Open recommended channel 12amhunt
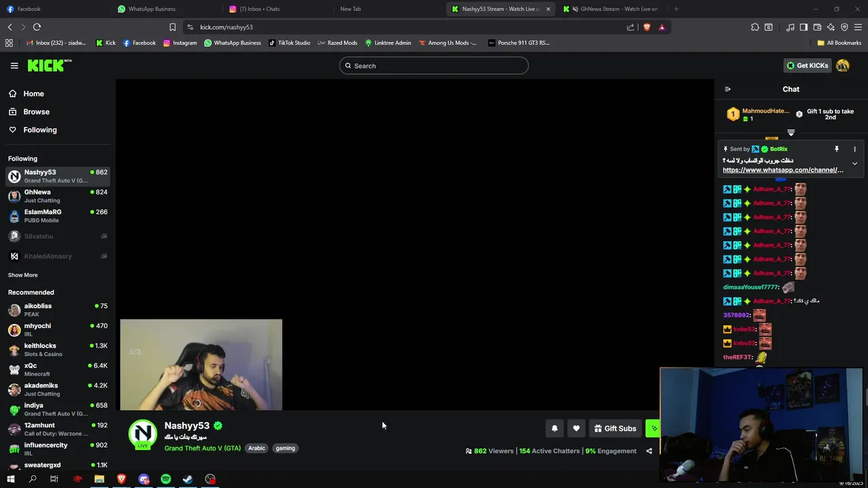The height and width of the screenshot is (488, 868). tap(58, 429)
